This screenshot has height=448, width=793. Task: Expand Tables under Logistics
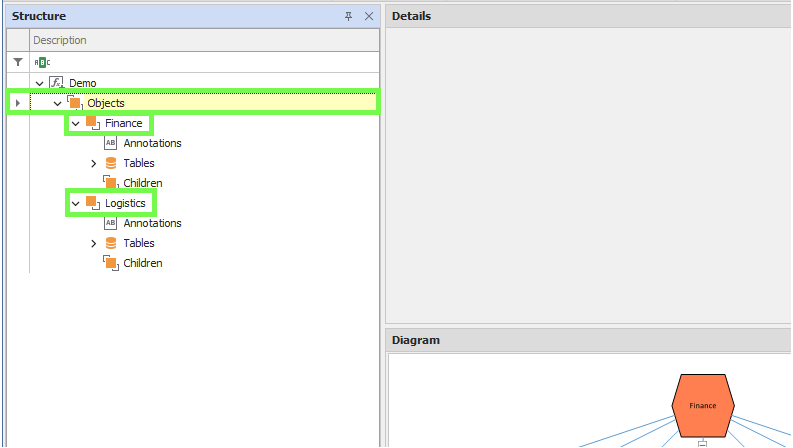[94, 243]
